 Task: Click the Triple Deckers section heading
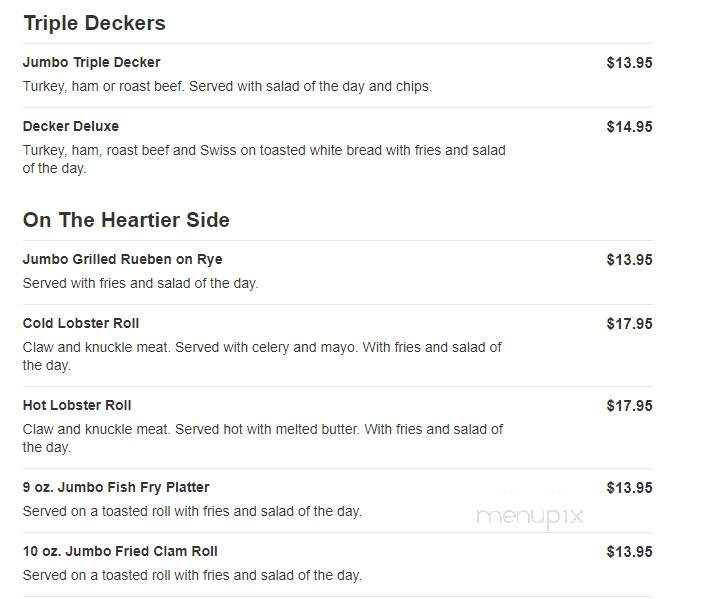(x=95, y=23)
